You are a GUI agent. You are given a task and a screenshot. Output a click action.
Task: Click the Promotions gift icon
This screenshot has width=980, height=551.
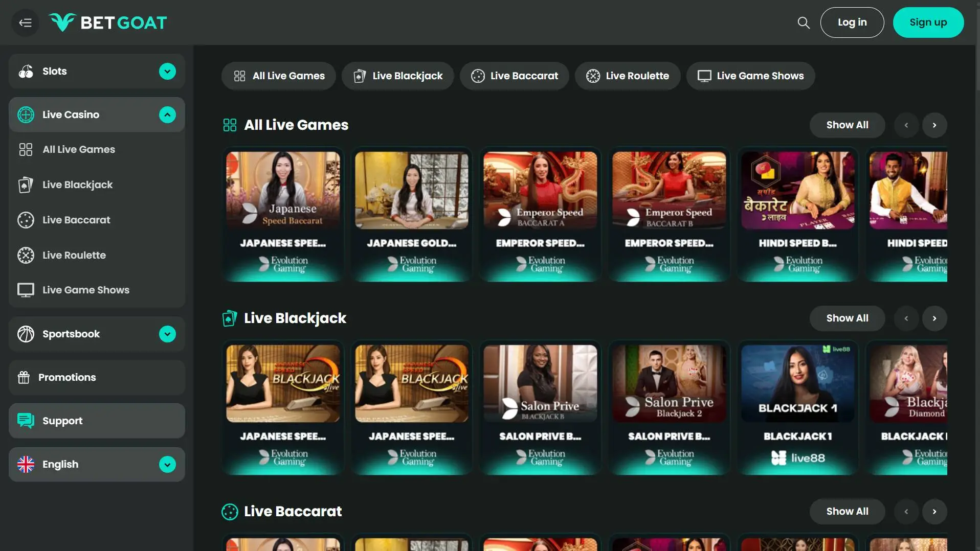(x=24, y=377)
